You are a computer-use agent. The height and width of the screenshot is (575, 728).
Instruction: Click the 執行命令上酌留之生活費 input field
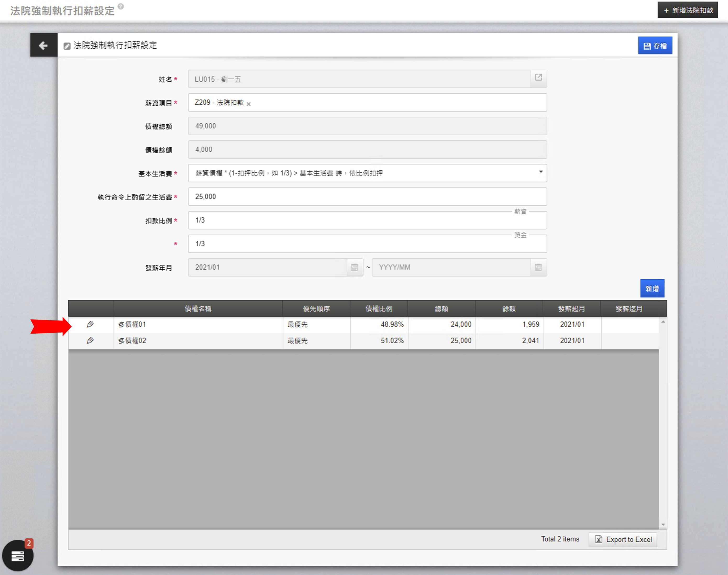click(367, 197)
